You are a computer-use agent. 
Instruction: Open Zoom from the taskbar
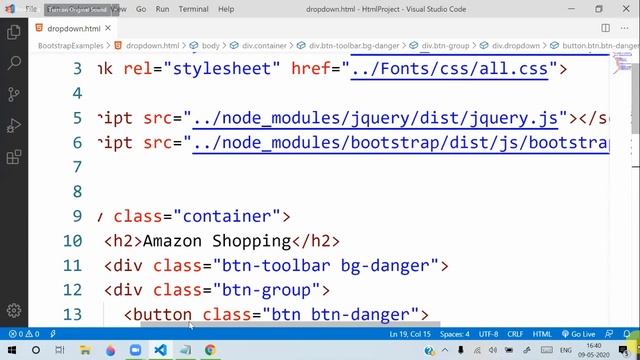point(136,350)
